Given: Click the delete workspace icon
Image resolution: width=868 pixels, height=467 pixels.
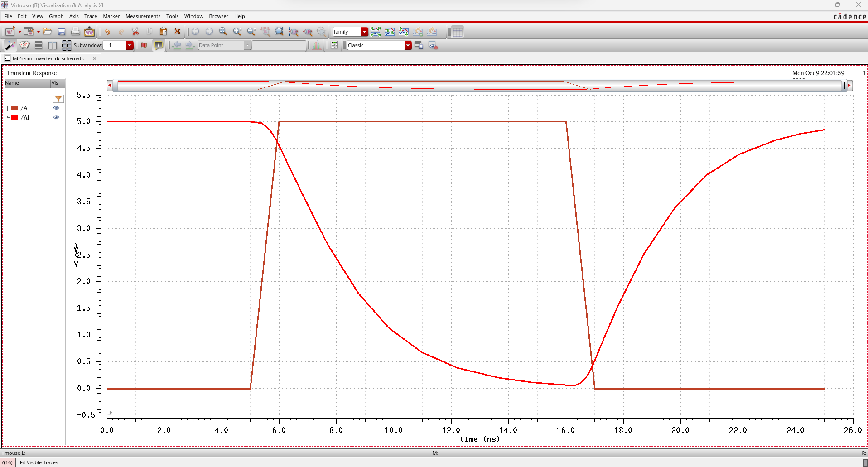Looking at the screenshot, I should 433,45.
